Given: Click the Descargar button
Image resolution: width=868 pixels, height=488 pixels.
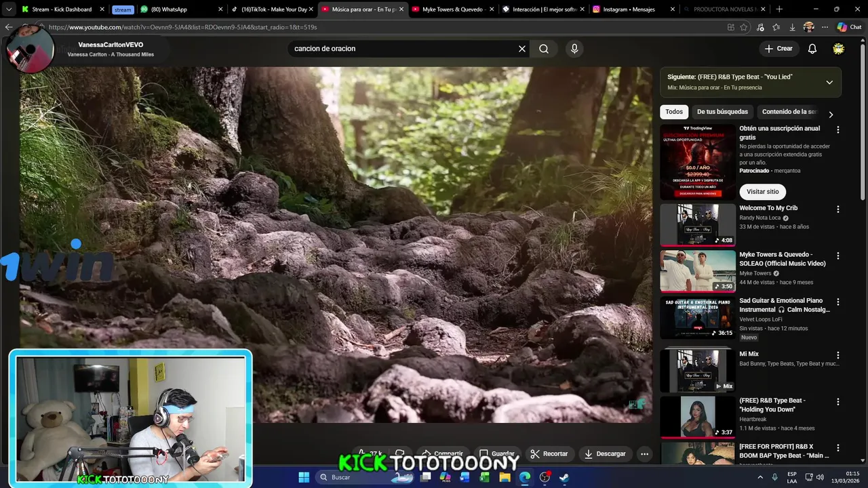Looking at the screenshot, I should [x=605, y=453].
